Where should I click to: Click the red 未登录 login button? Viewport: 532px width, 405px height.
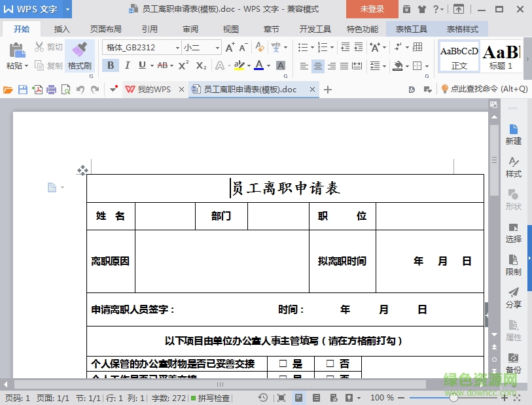point(372,10)
